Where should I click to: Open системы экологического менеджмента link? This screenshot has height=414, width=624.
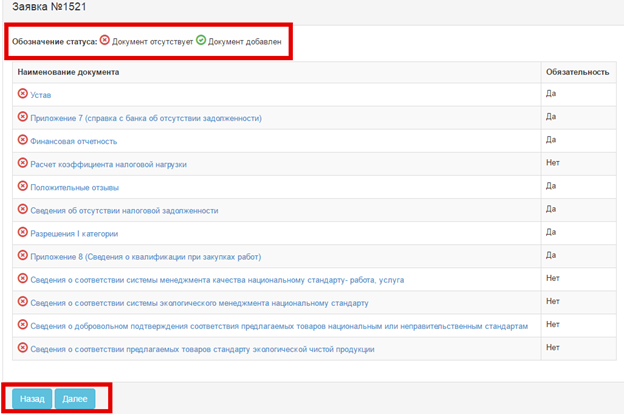click(x=199, y=303)
